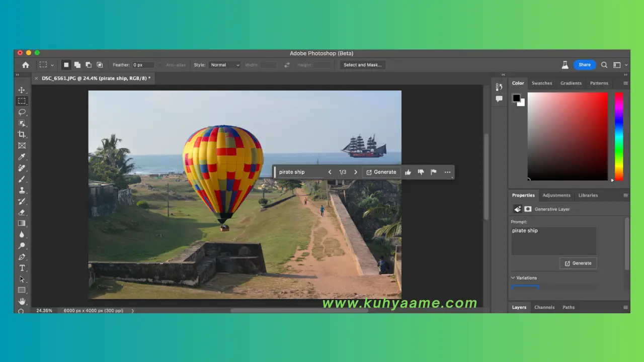The width and height of the screenshot is (644, 362).
Task: Select the Frame tool
Action: [22, 145]
